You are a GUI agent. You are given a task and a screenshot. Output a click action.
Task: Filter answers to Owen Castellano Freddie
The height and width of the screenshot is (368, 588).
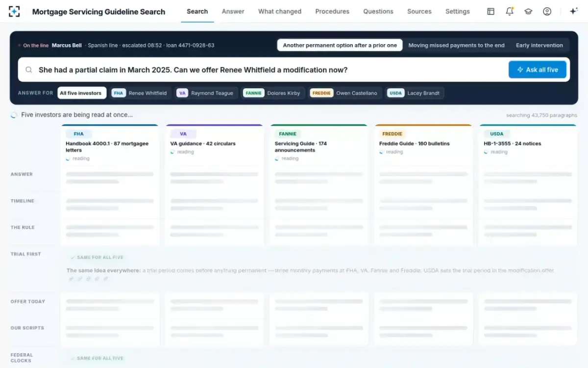345,93
